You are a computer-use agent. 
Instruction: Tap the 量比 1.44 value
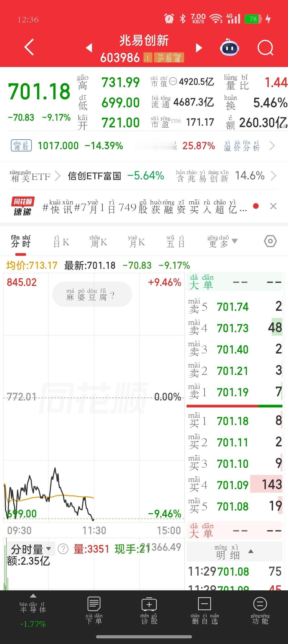pyautogui.click(x=276, y=82)
